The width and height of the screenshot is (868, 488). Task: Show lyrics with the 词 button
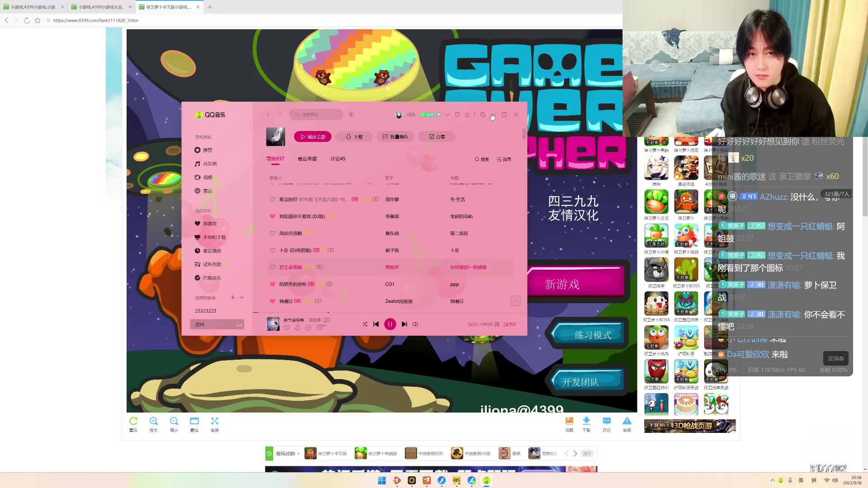(x=497, y=324)
